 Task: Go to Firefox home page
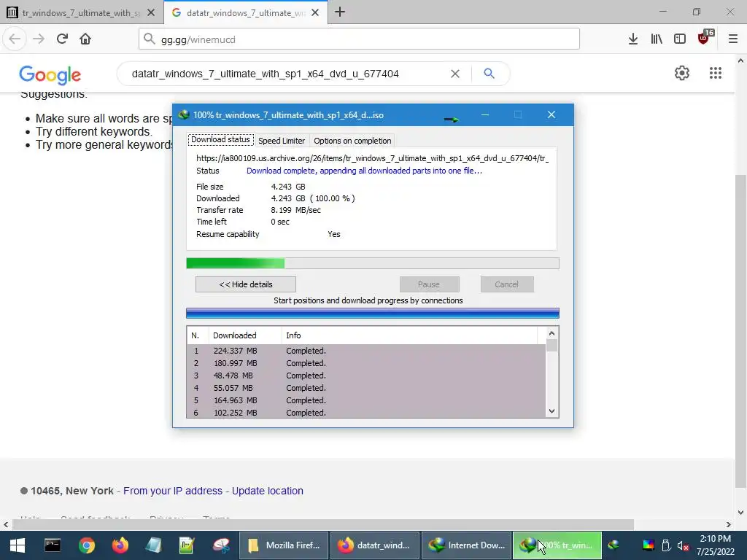85,39
